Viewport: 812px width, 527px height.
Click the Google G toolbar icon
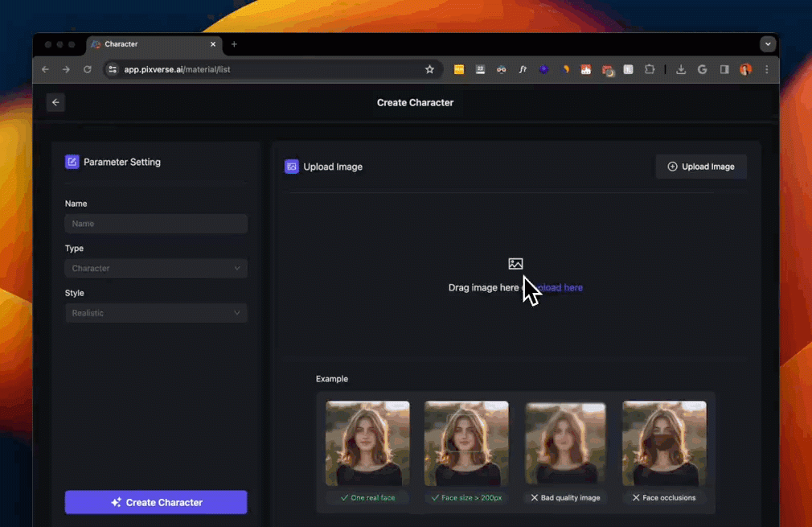(x=702, y=69)
